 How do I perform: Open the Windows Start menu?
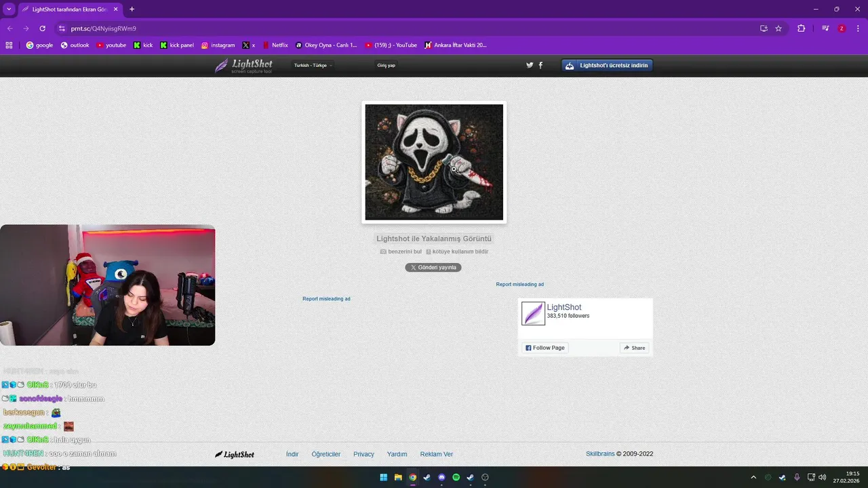(383, 477)
